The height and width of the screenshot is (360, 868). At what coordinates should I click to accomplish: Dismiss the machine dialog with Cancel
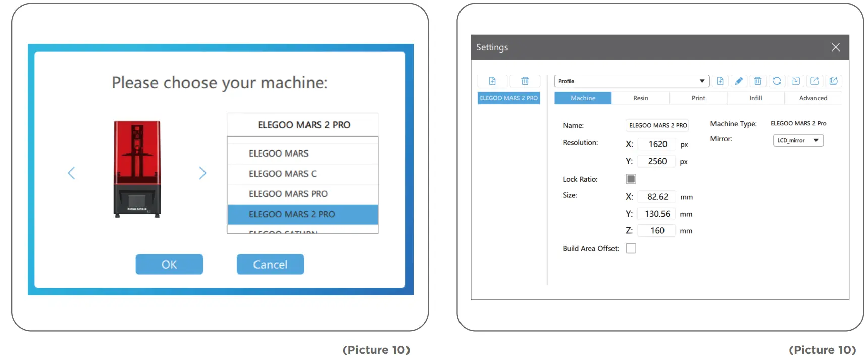270,264
